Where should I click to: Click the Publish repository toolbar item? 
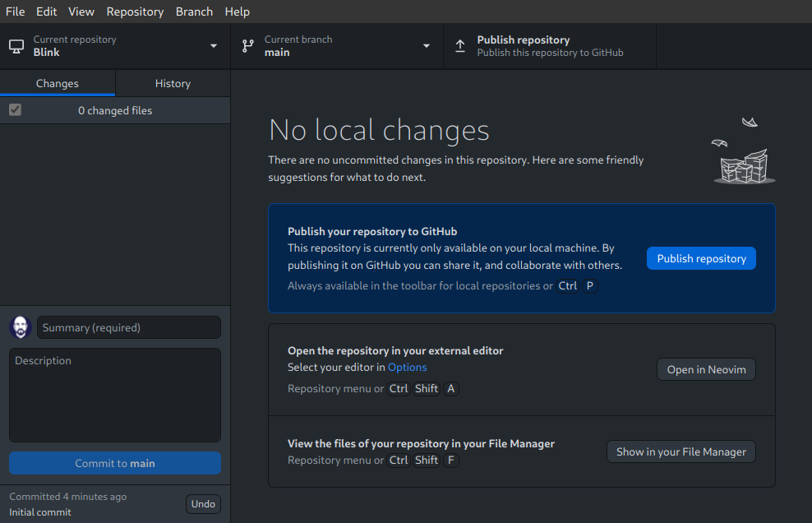point(550,46)
